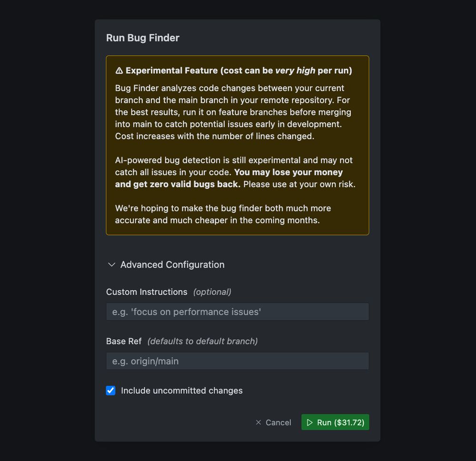This screenshot has height=461, width=476.
Task: Click the 'Custom Instructions' field label
Action: (x=147, y=292)
